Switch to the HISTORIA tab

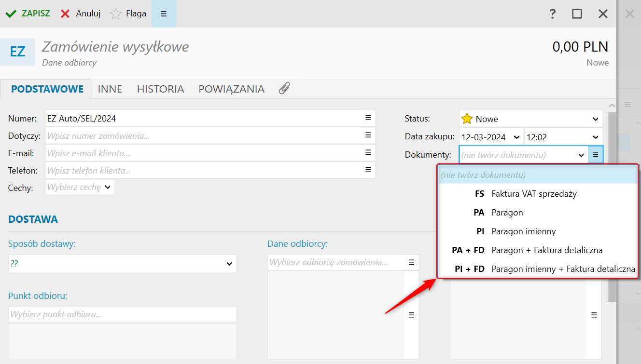[x=160, y=89]
